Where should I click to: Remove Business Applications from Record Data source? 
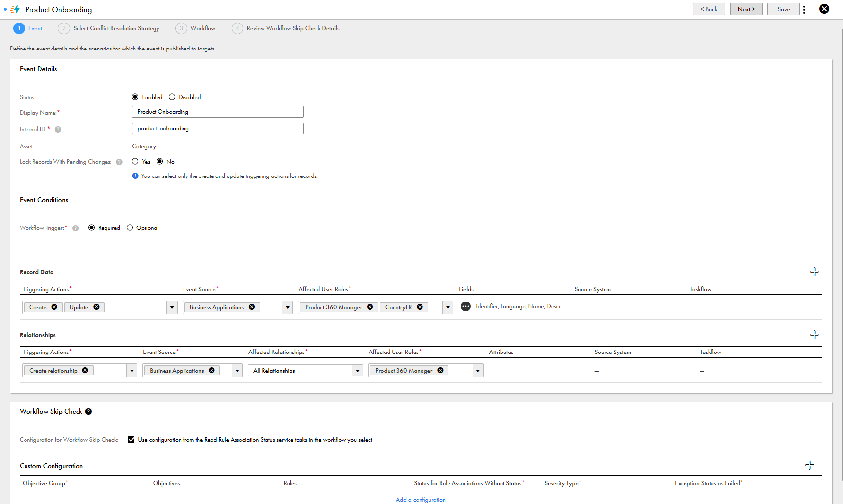[252, 307]
